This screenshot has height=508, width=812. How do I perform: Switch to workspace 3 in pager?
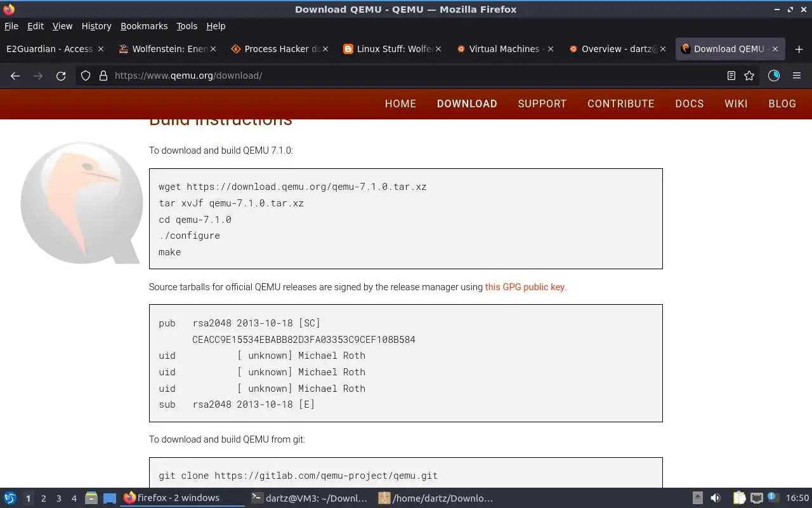point(59,498)
